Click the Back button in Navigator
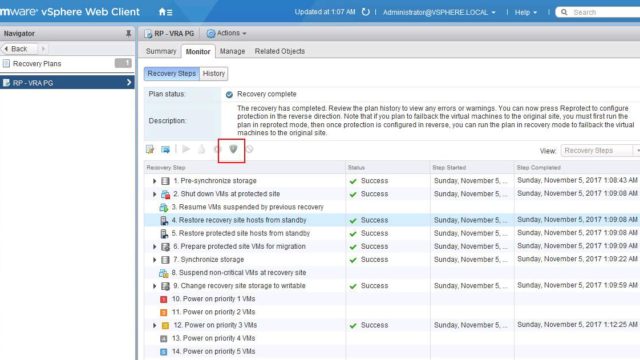Screen dimensions: 640x360 (x=19, y=49)
